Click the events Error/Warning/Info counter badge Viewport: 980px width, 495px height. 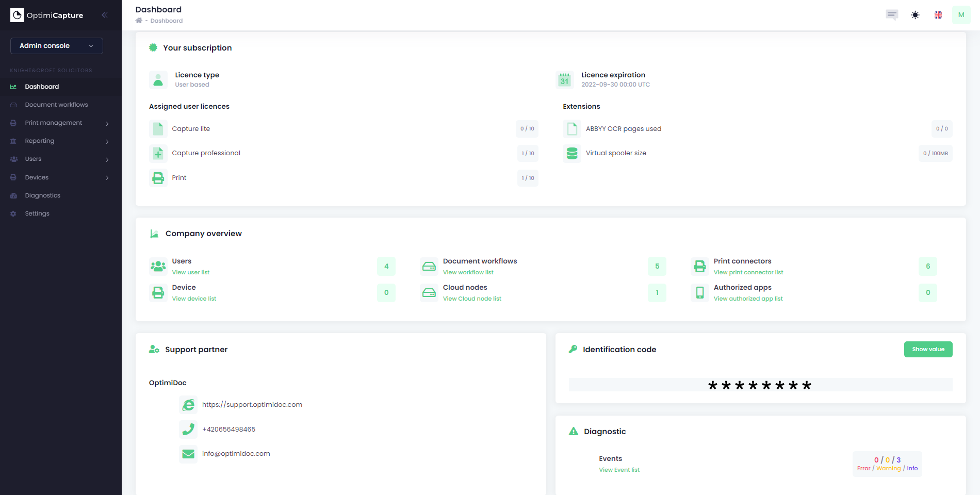click(x=887, y=464)
